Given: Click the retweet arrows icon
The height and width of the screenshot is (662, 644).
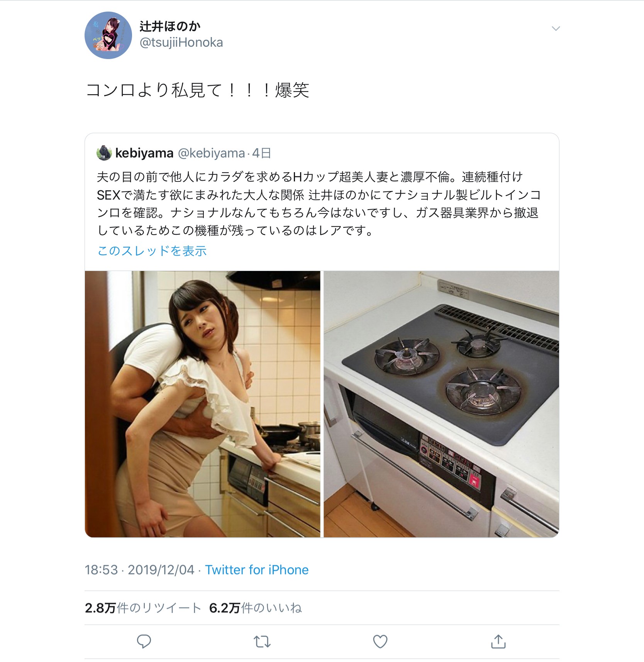Looking at the screenshot, I should click(262, 642).
